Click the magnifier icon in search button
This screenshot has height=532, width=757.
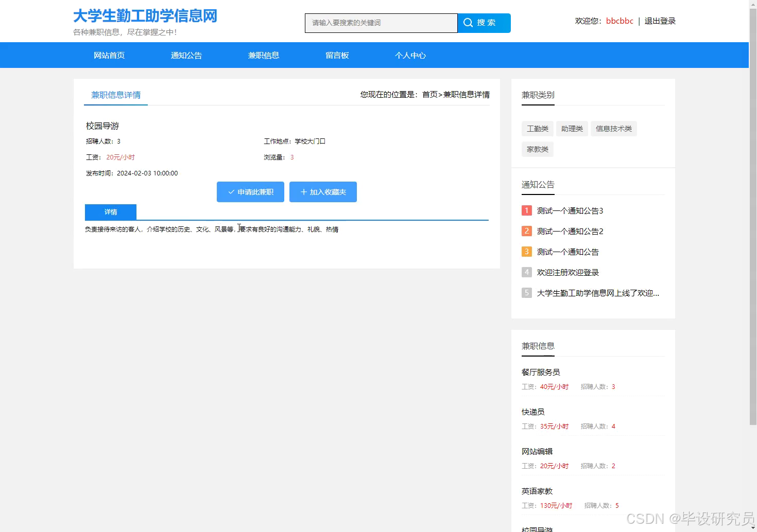click(468, 23)
